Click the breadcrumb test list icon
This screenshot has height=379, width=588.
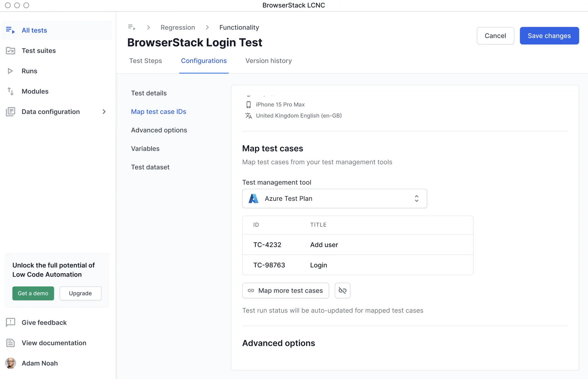pyautogui.click(x=131, y=27)
